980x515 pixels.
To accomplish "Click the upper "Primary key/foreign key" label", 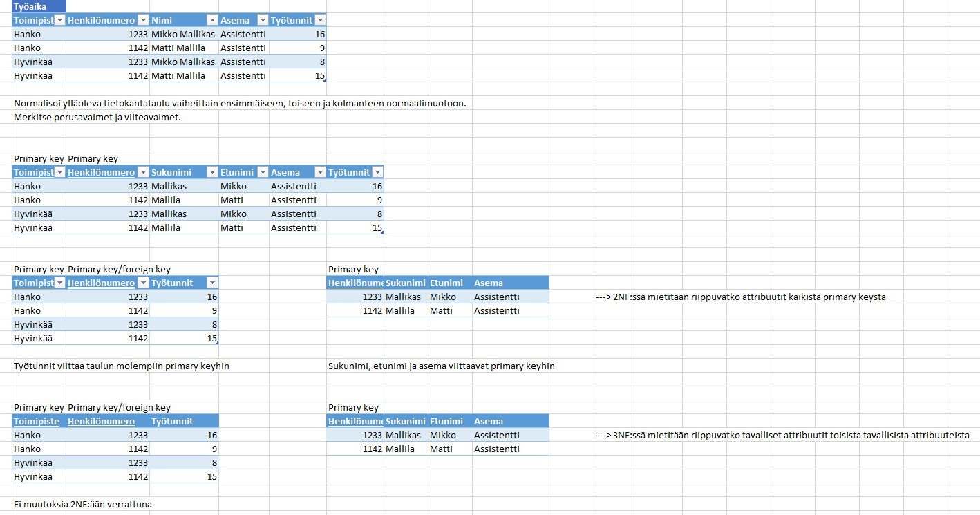I will click(119, 269).
